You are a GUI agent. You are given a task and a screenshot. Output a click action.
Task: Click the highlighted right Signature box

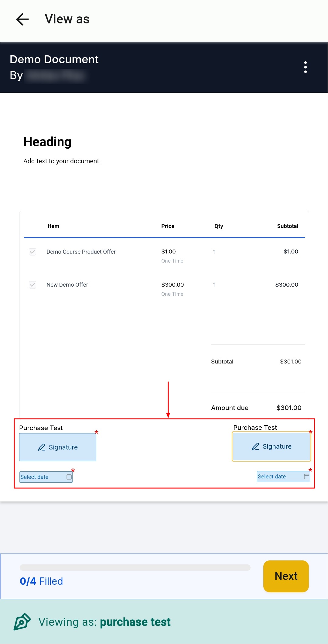[272, 446]
